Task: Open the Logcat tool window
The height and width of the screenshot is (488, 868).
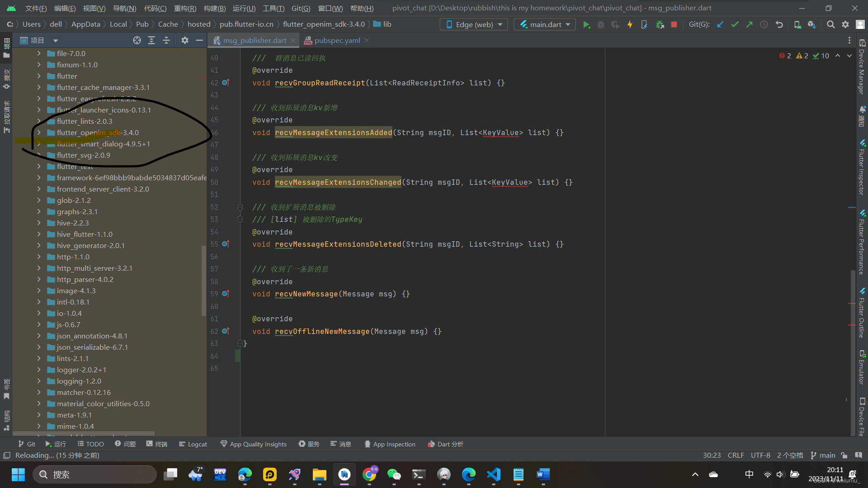Action: (193, 444)
